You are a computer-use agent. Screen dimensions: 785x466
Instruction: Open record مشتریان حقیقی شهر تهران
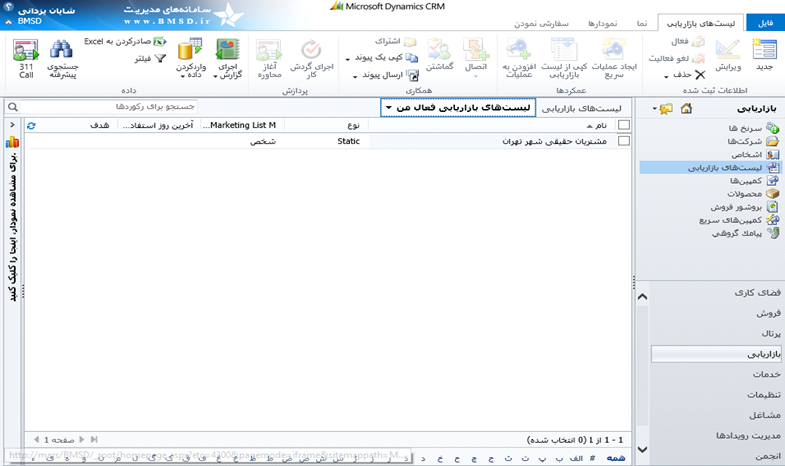(554, 142)
